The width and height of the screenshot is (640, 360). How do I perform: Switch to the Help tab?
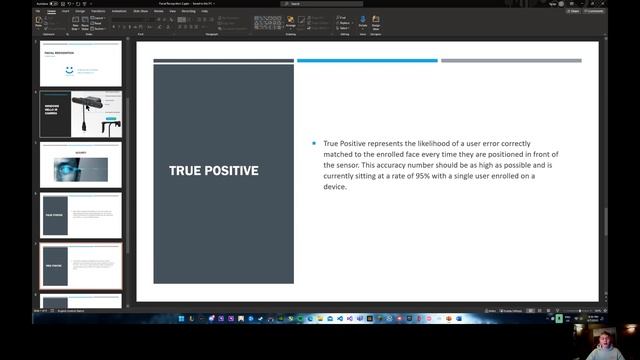[x=204, y=11]
